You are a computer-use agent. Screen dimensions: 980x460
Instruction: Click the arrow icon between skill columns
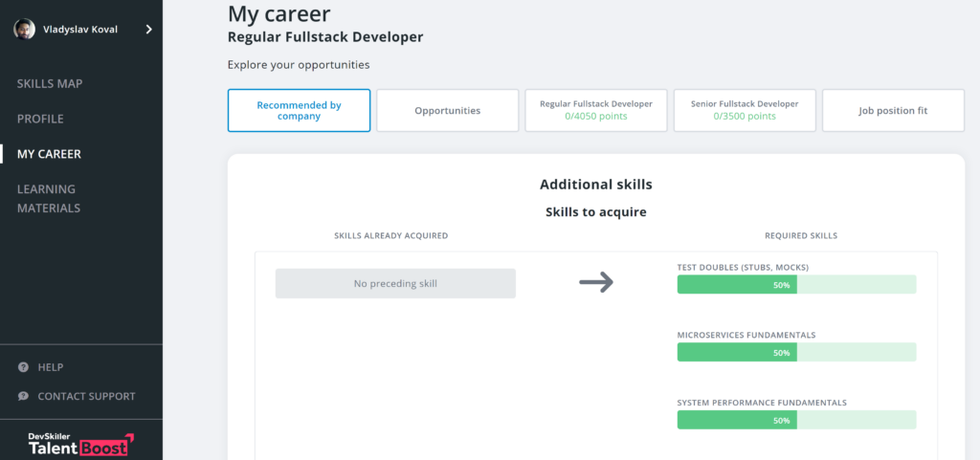click(x=596, y=283)
